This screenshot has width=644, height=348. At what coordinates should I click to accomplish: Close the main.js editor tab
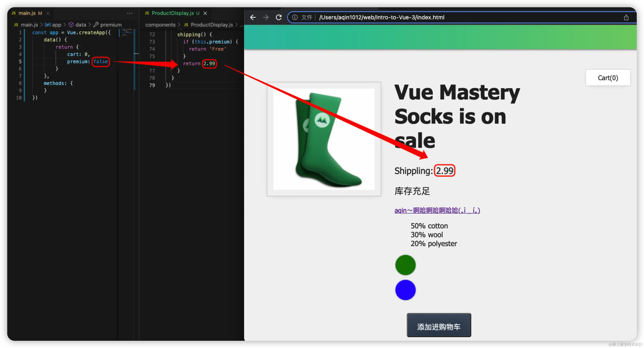(48, 13)
